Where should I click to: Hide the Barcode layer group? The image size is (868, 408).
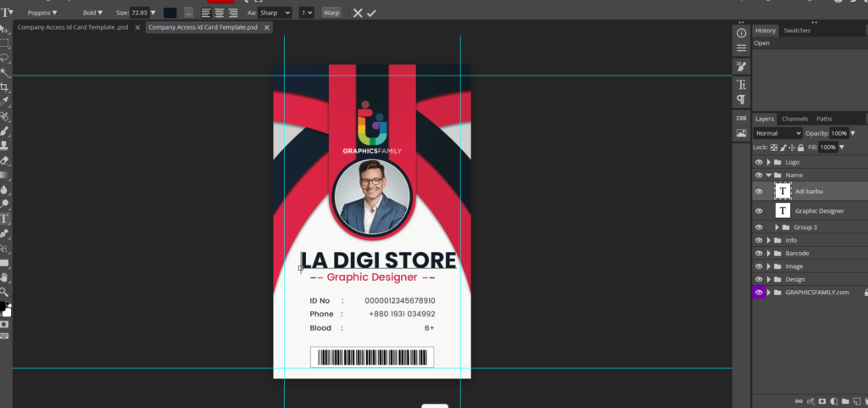[x=759, y=253]
